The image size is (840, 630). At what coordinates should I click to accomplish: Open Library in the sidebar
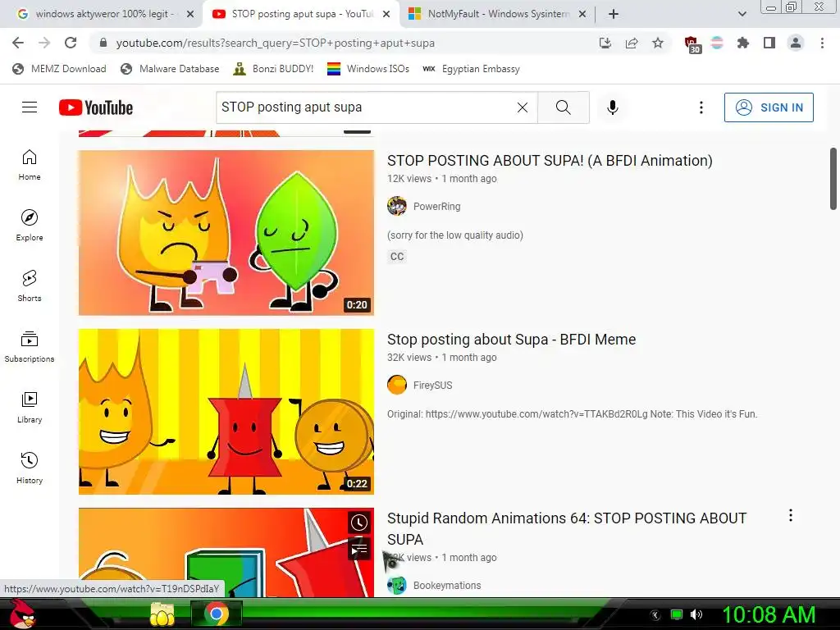tap(30, 408)
